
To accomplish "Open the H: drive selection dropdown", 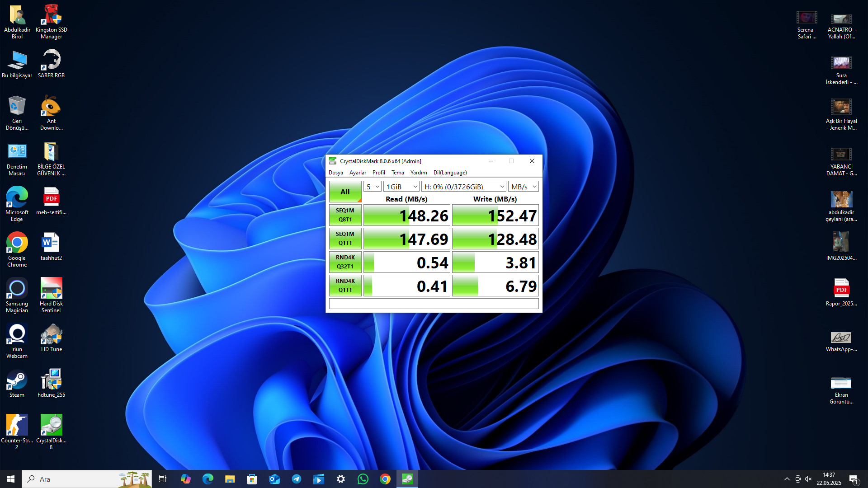I will point(464,187).
